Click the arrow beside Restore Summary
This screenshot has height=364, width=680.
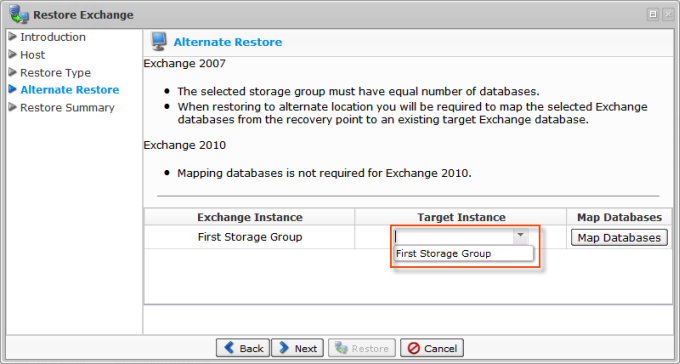pos(13,107)
